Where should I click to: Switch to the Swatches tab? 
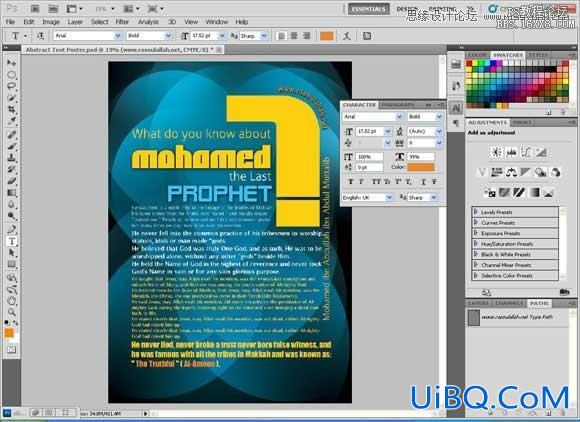[508, 55]
